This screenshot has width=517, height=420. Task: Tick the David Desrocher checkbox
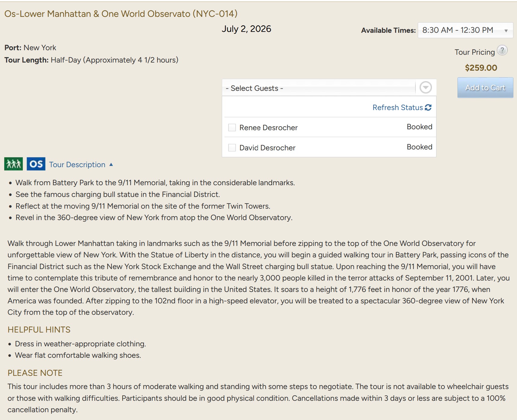pos(232,148)
